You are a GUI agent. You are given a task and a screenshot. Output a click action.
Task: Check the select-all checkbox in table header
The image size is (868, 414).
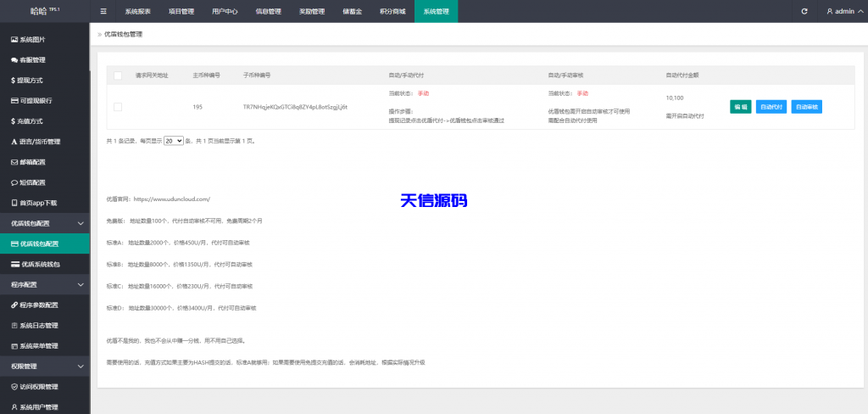[118, 76]
